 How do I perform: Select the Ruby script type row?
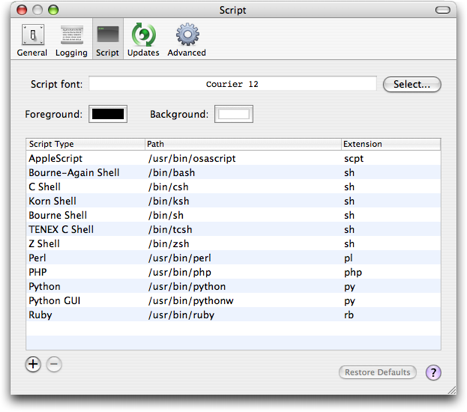(233, 315)
